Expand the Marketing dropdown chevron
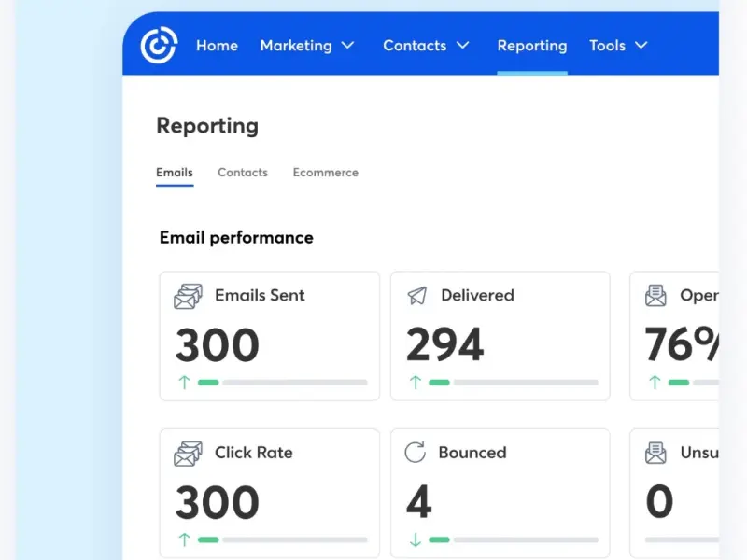Image resolution: width=747 pixels, height=560 pixels. click(x=347, y=45)
